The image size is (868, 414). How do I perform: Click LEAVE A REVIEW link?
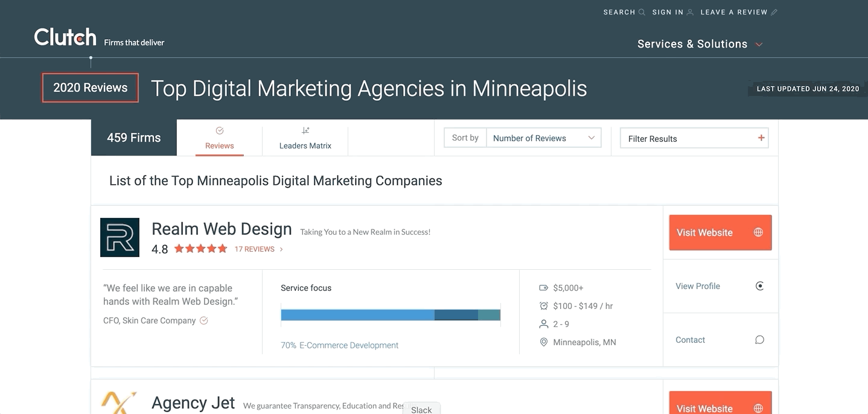(x=734, y=12)
